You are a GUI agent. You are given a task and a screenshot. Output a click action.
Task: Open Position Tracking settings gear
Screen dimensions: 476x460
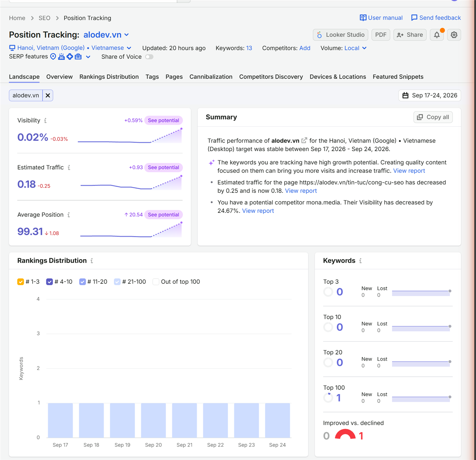(454, 35)
